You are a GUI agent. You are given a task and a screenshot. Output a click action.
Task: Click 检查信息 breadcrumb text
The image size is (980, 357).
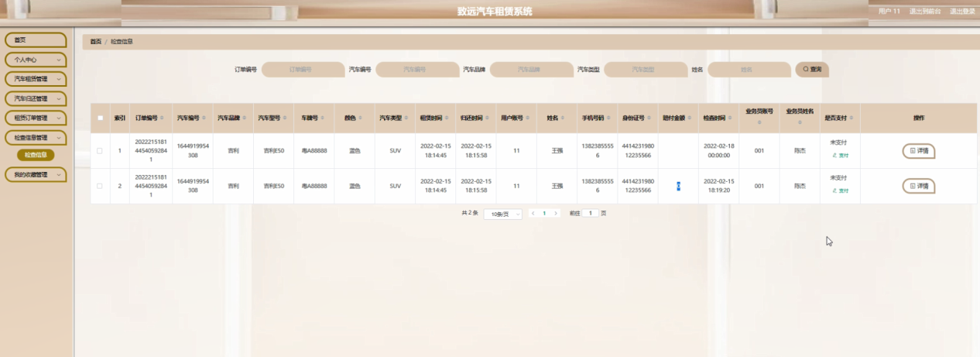[x=122, y=42]
